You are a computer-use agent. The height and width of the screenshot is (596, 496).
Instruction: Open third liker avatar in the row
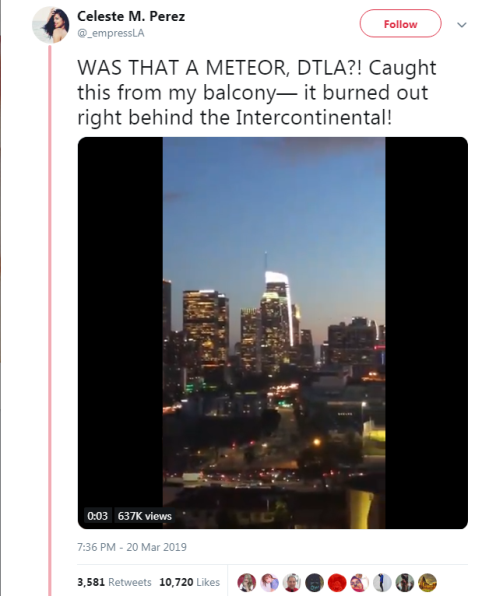coord(292,582)
